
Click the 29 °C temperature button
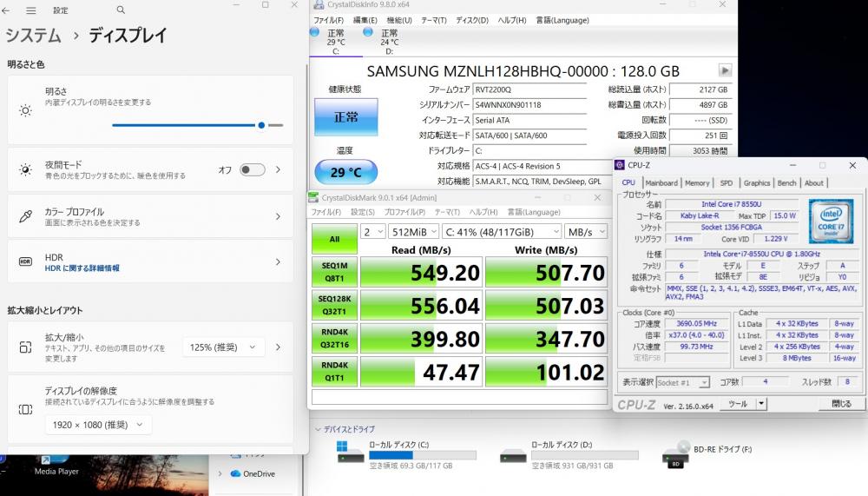point(346,172)
